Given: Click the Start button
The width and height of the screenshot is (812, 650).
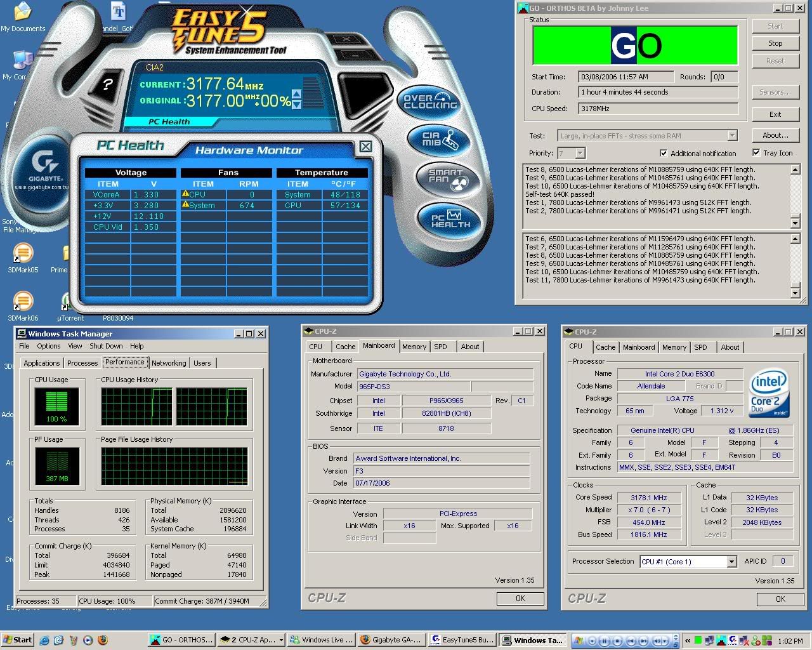Looking at the screenshot, I should (18, 640).
